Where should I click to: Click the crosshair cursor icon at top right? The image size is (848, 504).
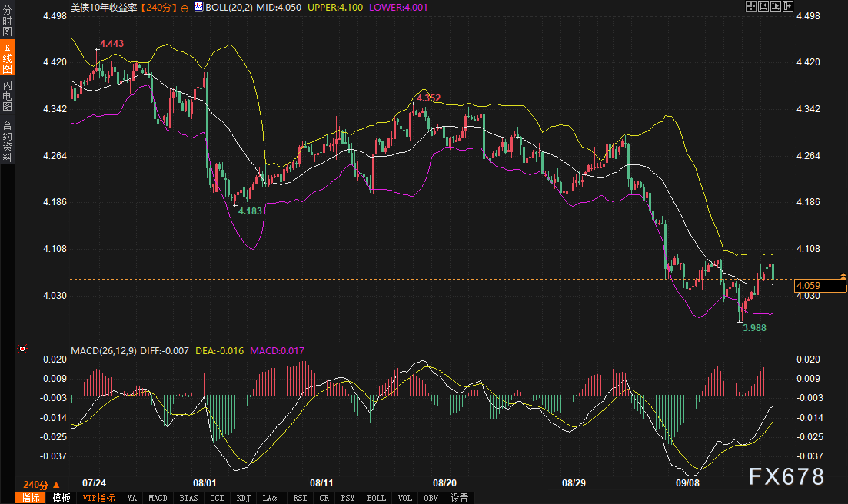click(x=751, y=6)
